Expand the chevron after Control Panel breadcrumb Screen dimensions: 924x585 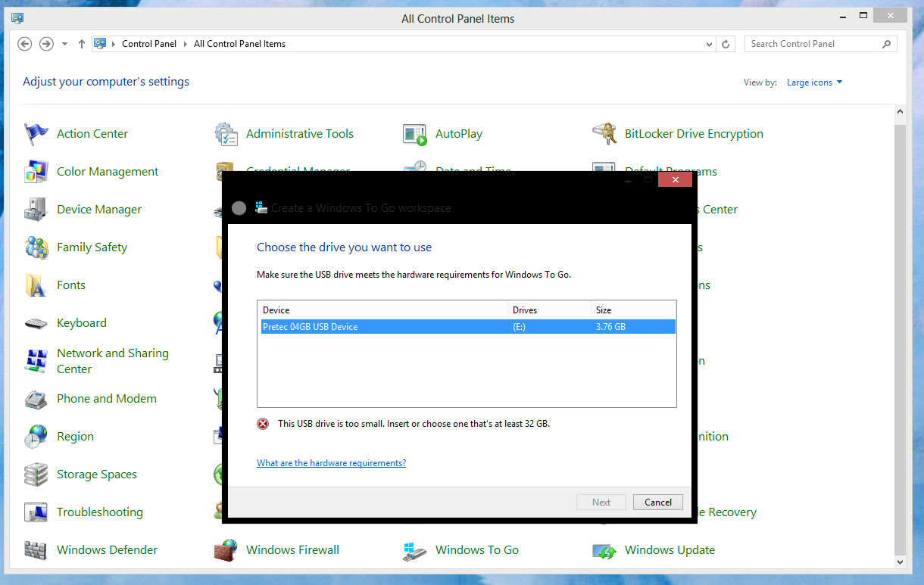pyautogui.click(x=185, y=44)
